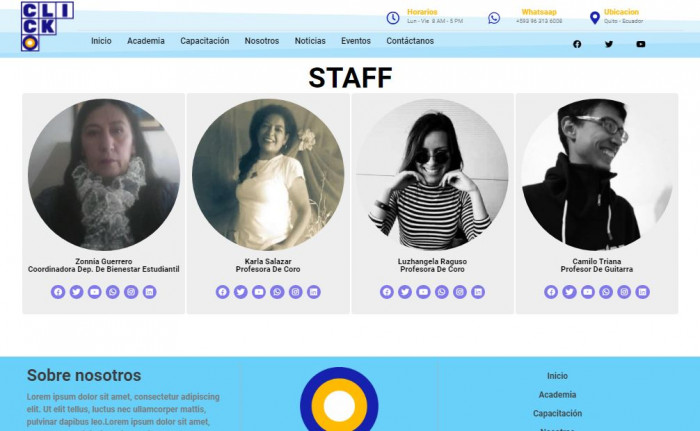
Task: Open the Capacitación menu item
Action: click(x=204, y=41)
